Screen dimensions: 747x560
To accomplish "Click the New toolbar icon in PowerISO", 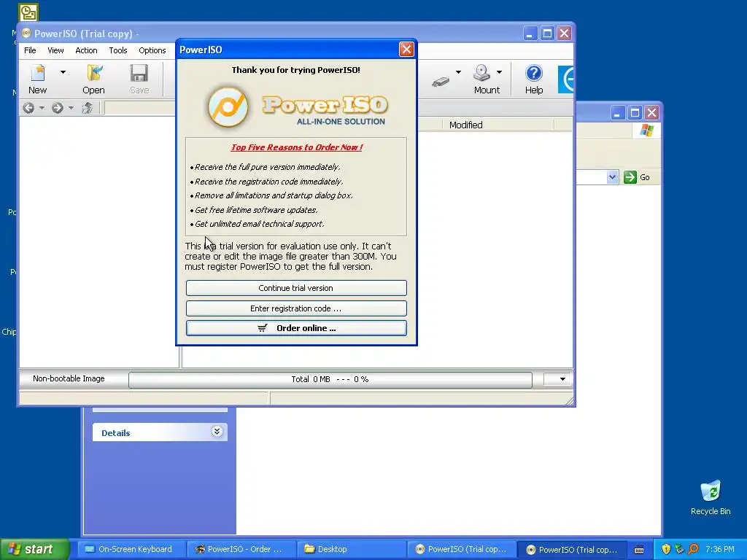I will coord(38,73).
